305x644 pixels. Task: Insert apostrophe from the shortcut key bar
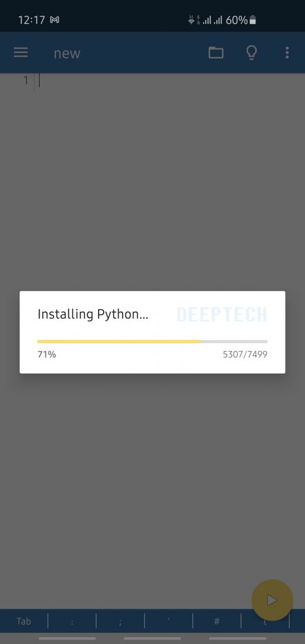click(169, 621)
